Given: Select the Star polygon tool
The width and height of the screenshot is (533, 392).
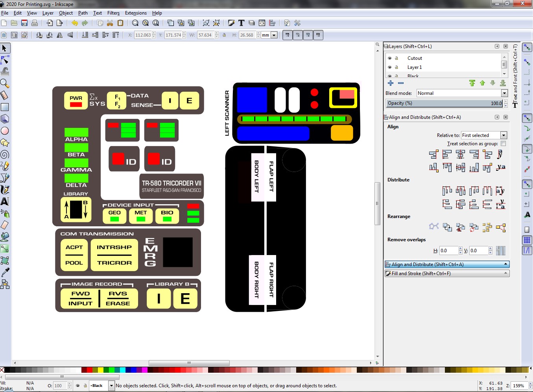Looking at the screenshot, I should point(5,142).
